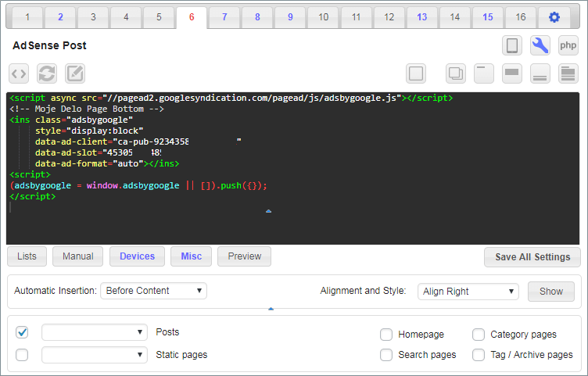
Task: Click the adsbygoogle push script line
Action: click(138, 185)
